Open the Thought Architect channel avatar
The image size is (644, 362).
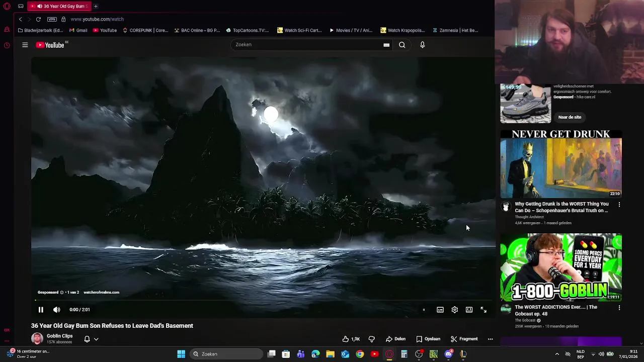(x=506, y=207)
